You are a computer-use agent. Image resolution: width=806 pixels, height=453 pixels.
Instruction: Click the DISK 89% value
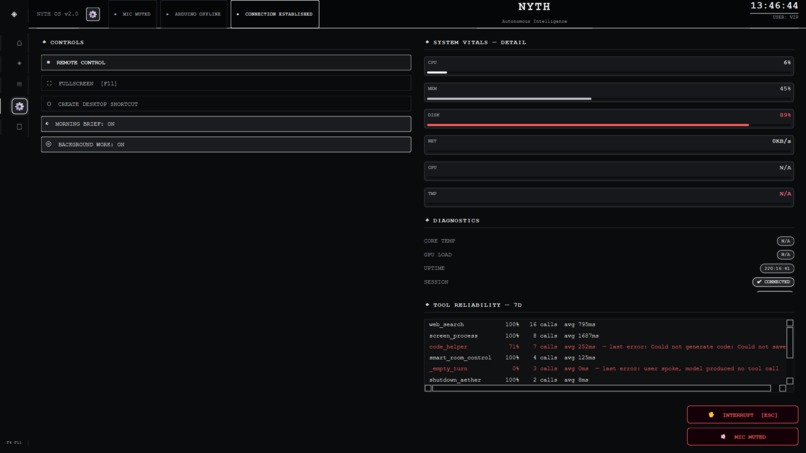click(785, 115)
